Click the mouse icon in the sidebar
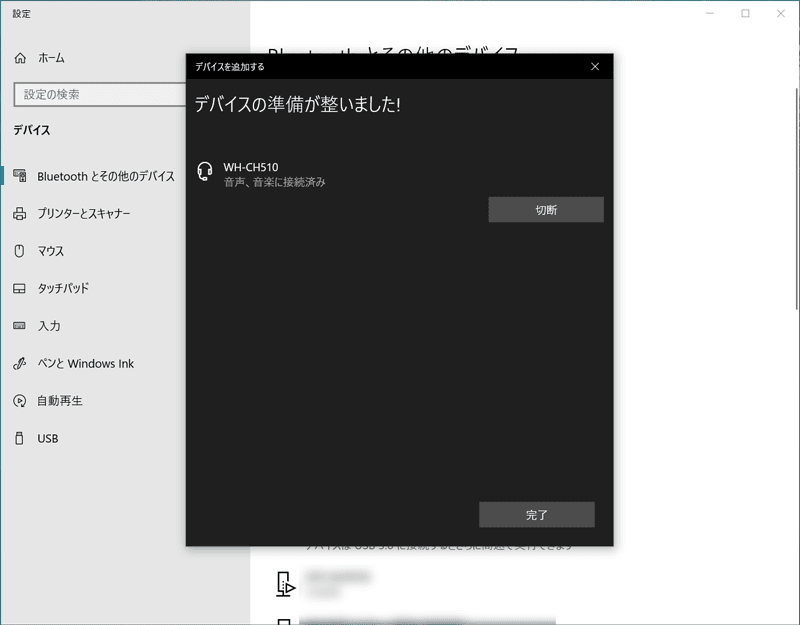Viewport: 800px width, 625px height. [x=19, y=251]
